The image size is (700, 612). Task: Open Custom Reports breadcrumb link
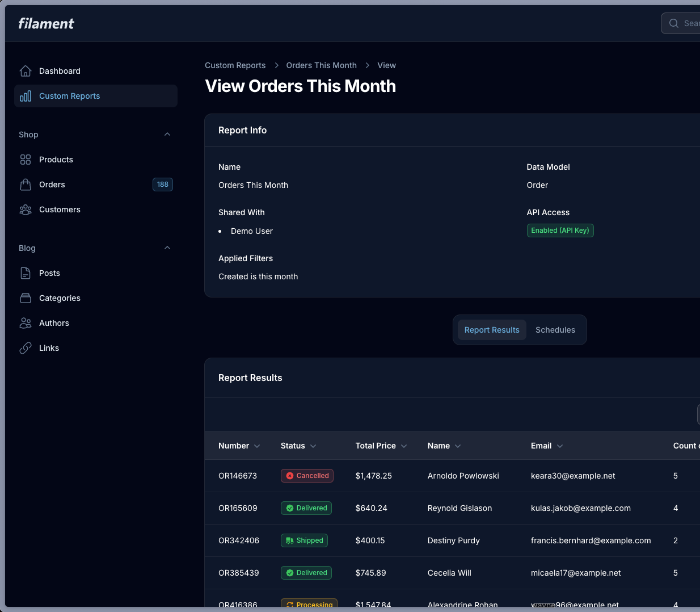tap(235, 65)
